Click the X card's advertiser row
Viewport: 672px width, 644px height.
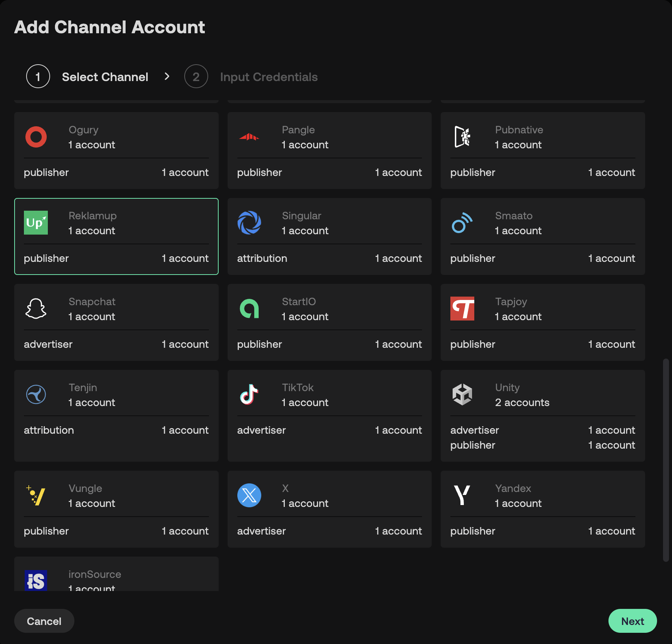[330, 531]
